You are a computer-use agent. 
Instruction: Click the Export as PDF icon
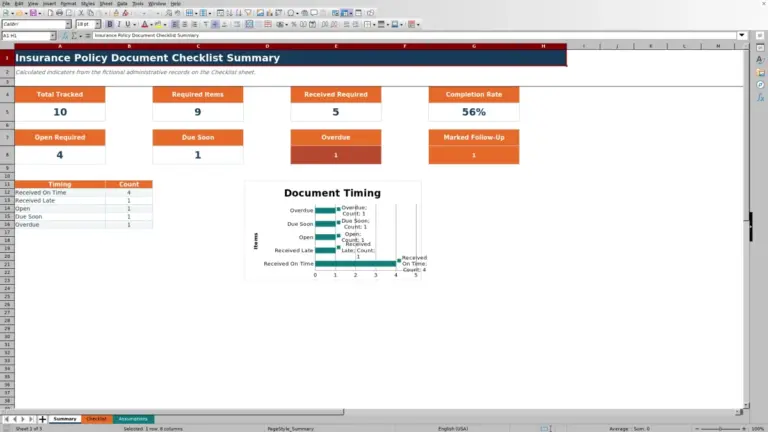point(50,13)
